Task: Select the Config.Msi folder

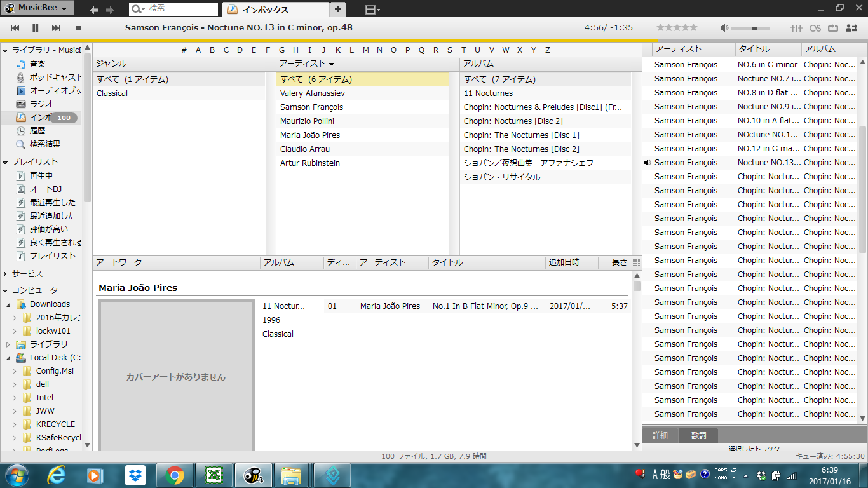Action: pos(55,370)
